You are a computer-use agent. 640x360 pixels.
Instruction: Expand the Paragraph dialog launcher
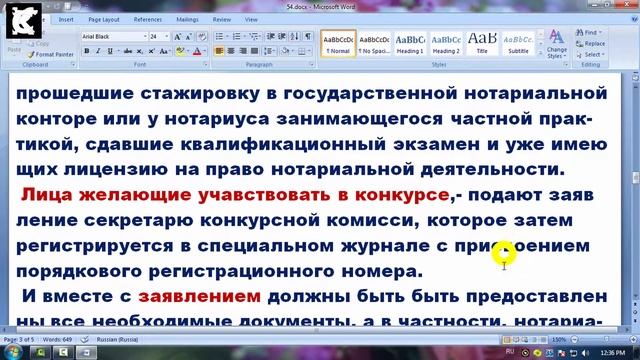311,64
